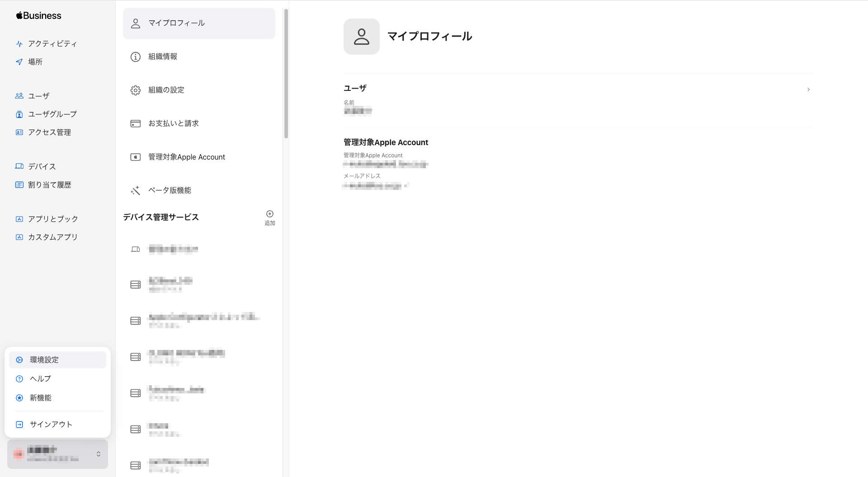Open アクセス管理 page
Viewport: 868px width, 477px height.
49,132
